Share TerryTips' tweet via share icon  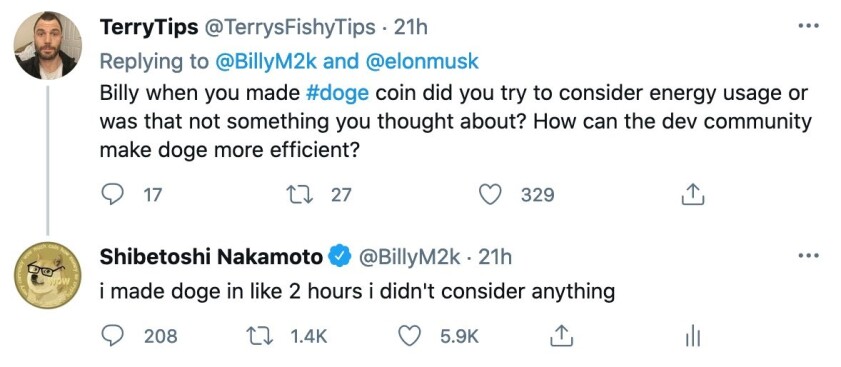click(692, 194)
